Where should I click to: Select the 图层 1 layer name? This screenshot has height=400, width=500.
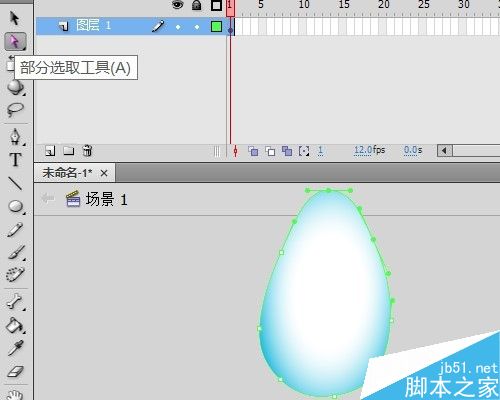point(93,25)
